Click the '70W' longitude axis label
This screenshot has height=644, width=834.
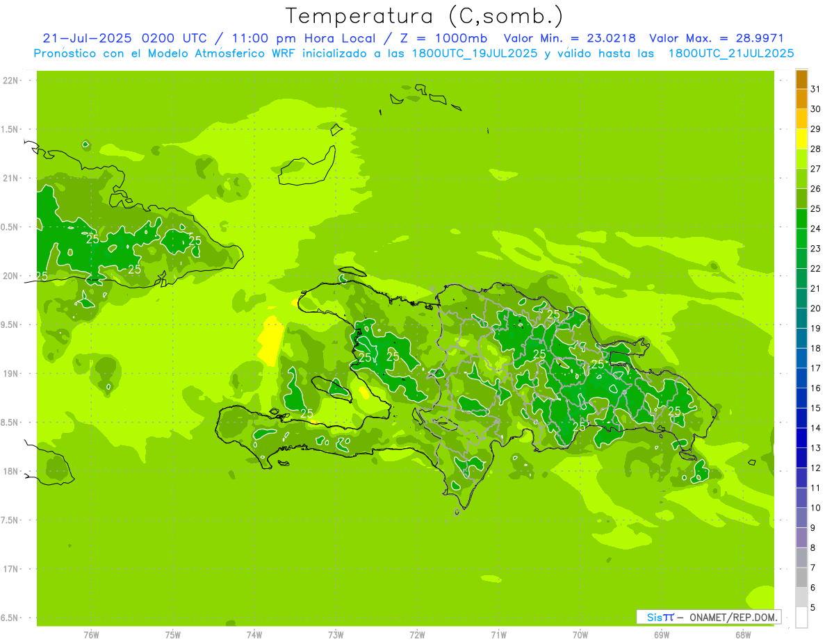tap(580, 634)
